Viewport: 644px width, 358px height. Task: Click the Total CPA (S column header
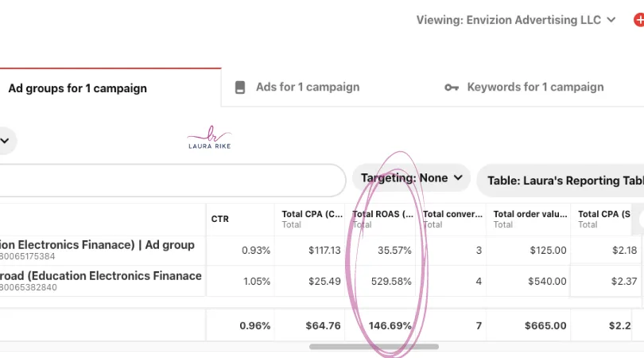tap(603, 214)
